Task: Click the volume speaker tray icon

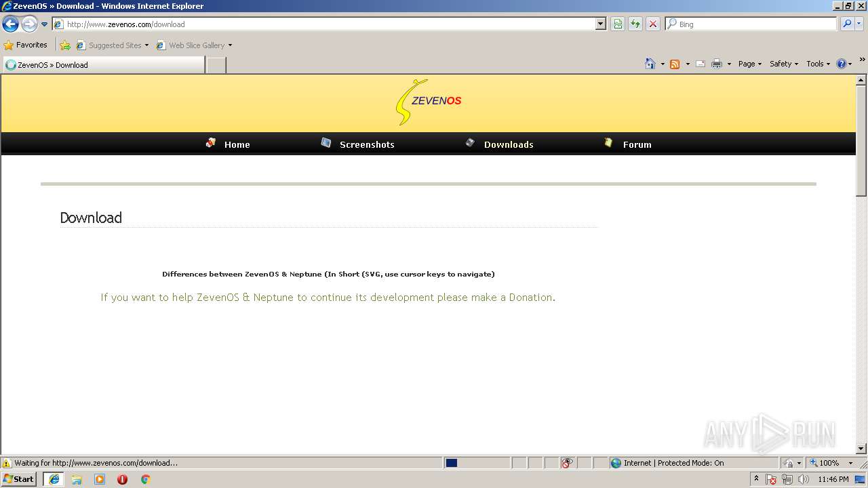Action: (804, 479)
